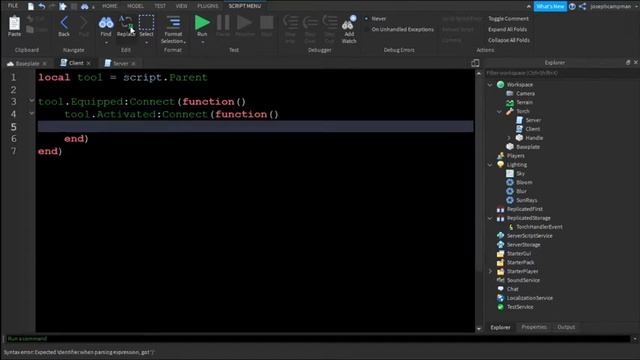Collapse the Workspace tree node
Image resolution: width=640 pixels, height=360 pixels.
point(490,84)
